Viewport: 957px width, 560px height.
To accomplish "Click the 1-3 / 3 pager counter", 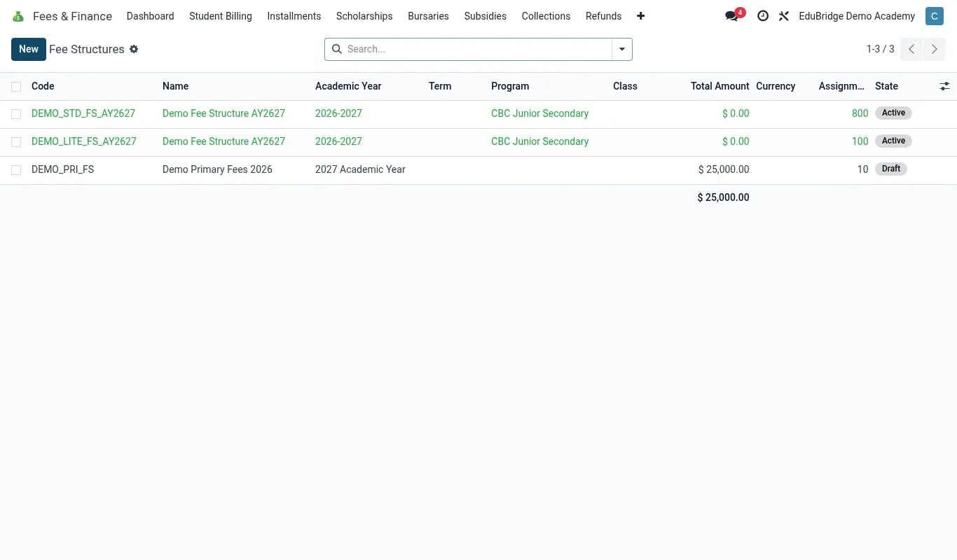I will coord(881,49).
